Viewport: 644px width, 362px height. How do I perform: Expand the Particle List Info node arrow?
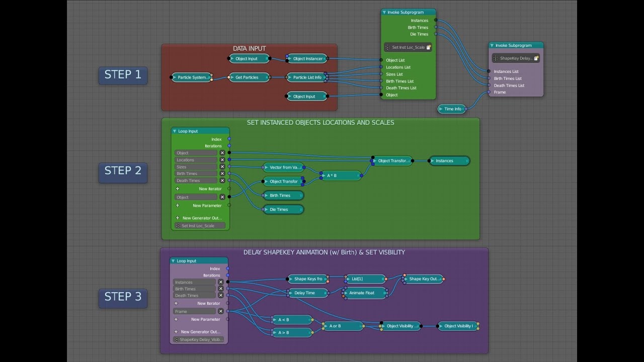tap(290, 77)
